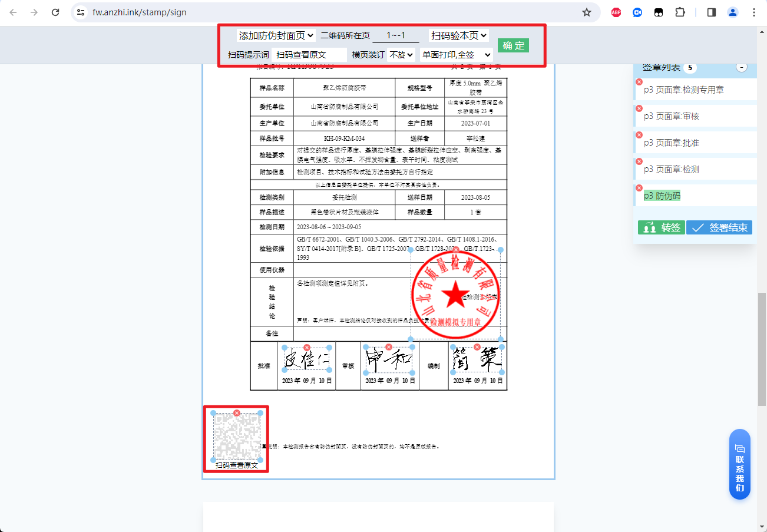Click the 转签 button
The image size is (767, 532).
[661, 227]
